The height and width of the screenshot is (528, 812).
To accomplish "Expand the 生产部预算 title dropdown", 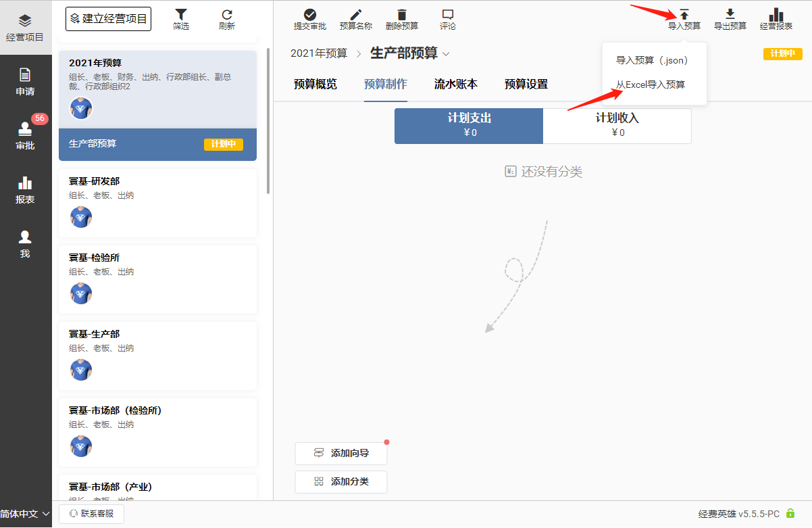I will click(x=446, y=53).
